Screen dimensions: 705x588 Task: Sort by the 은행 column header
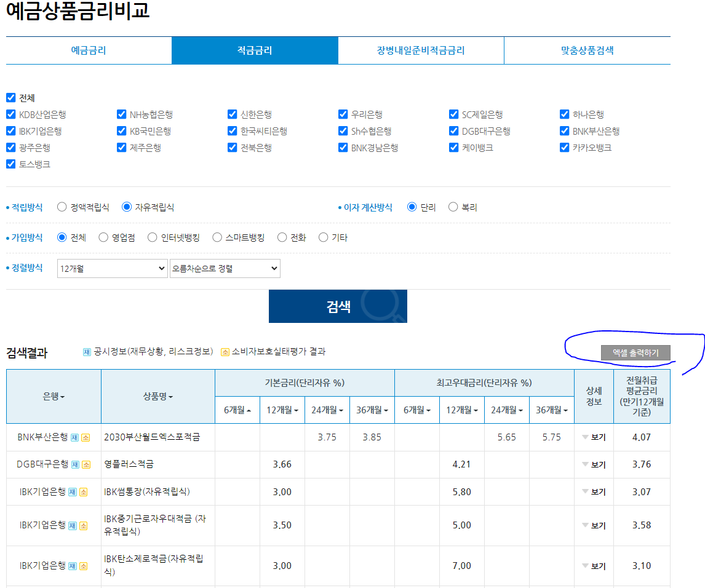pyautogui.click(x=54, y=397)
